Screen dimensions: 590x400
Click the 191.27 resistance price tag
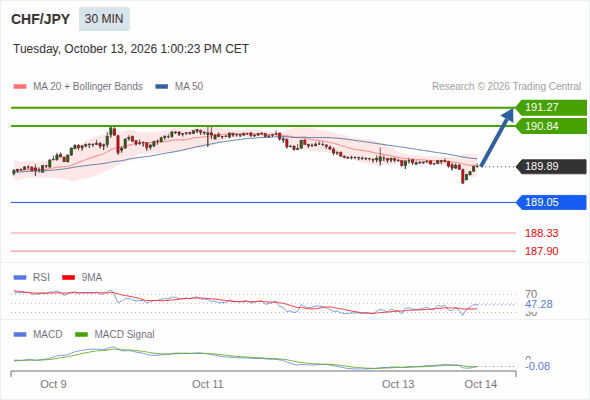551,108
